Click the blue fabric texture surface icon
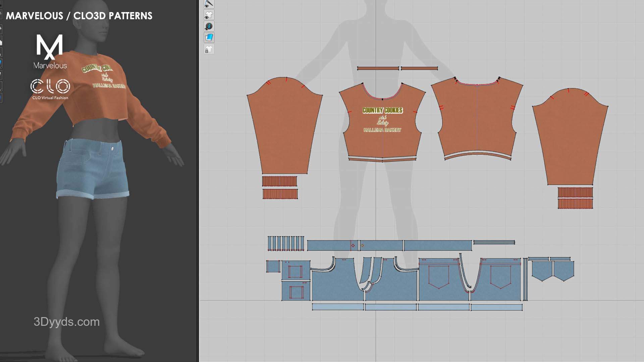 click(x=209, y=38)
